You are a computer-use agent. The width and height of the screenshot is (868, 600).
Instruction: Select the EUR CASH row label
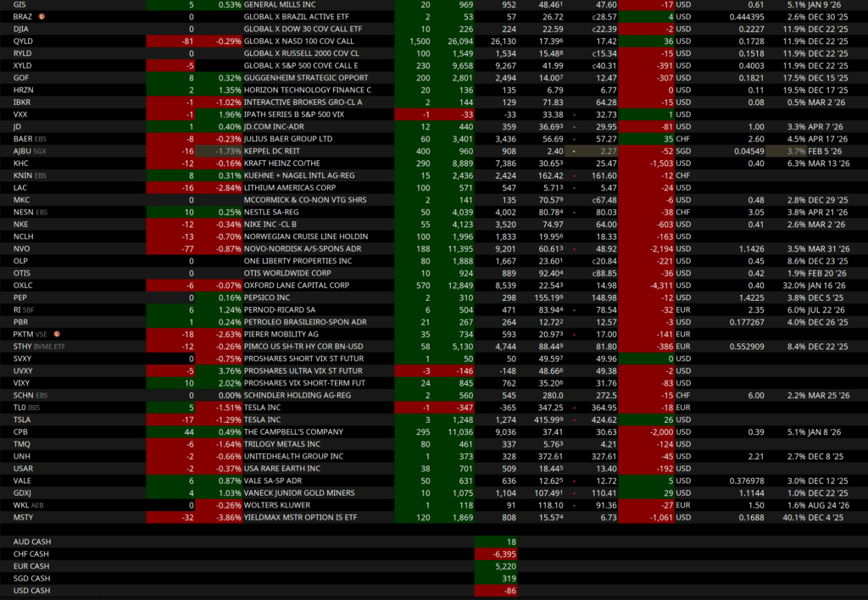[31, 565]
